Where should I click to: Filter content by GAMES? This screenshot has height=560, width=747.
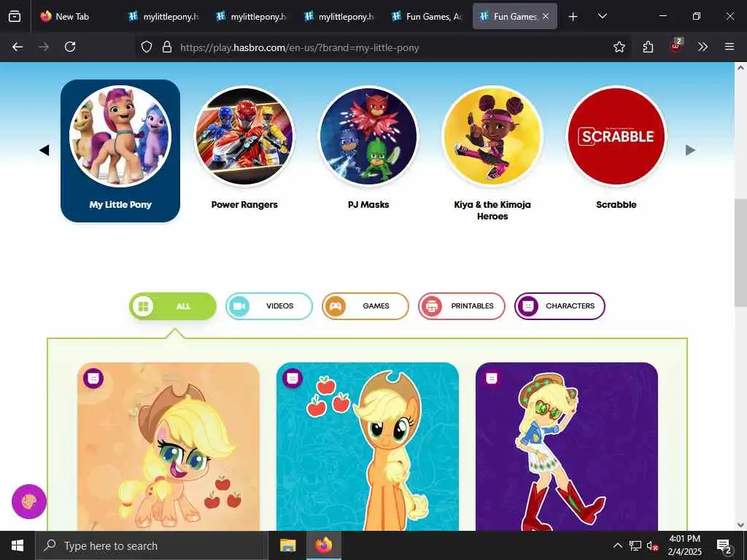tap(365, 306)
